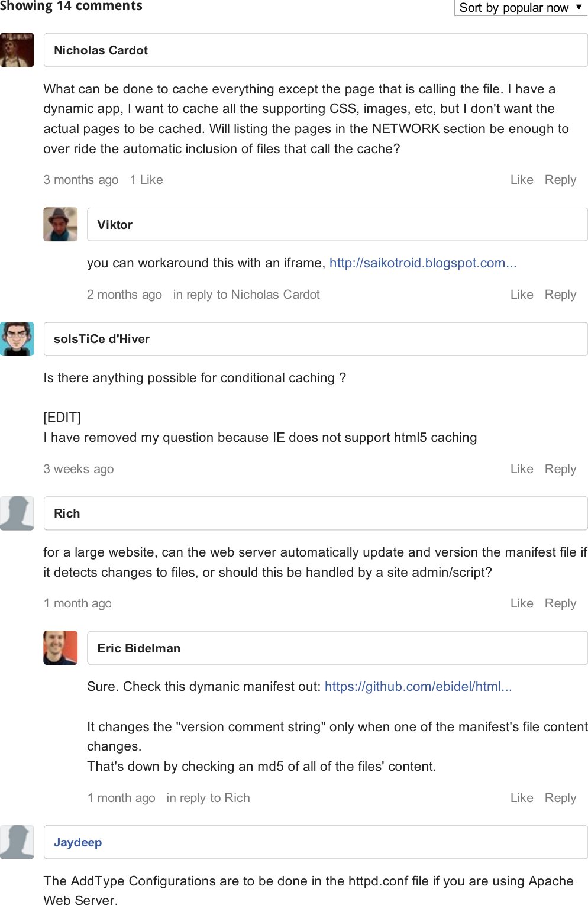Screen dimensions: 588x905
Task: Click Rich's default silhouette avatar
Action: [x=17, y=513]
